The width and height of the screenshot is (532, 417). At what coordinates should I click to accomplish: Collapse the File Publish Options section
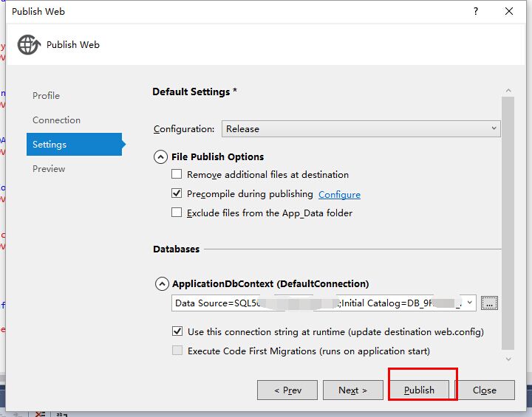pos(161,156)
